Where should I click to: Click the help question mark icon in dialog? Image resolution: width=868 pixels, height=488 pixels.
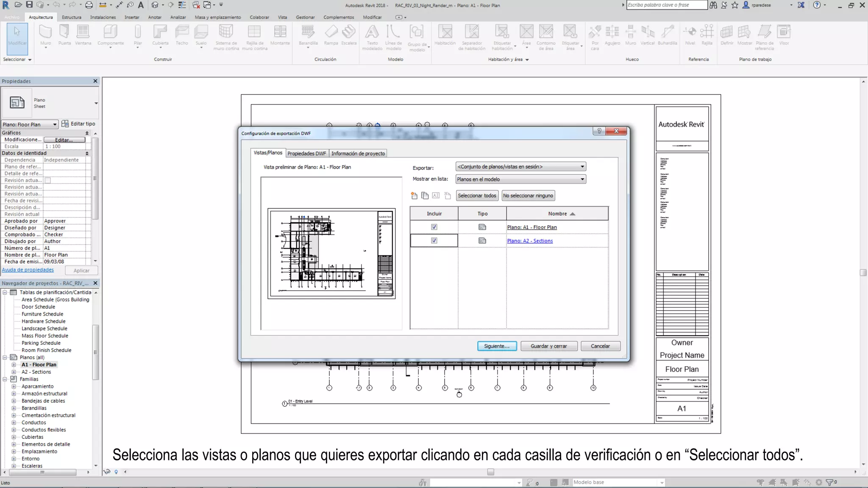pos(599,131)
